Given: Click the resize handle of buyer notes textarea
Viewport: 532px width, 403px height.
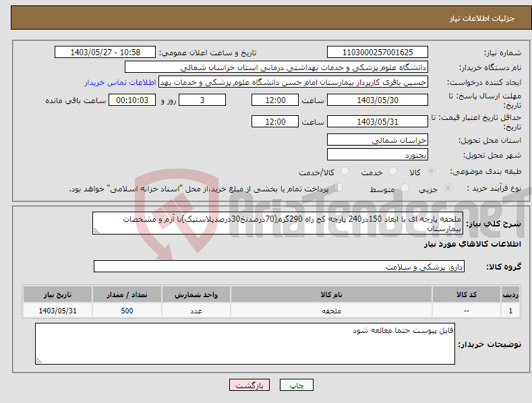Looking at the screenshot, I should [x=39, y=361].
